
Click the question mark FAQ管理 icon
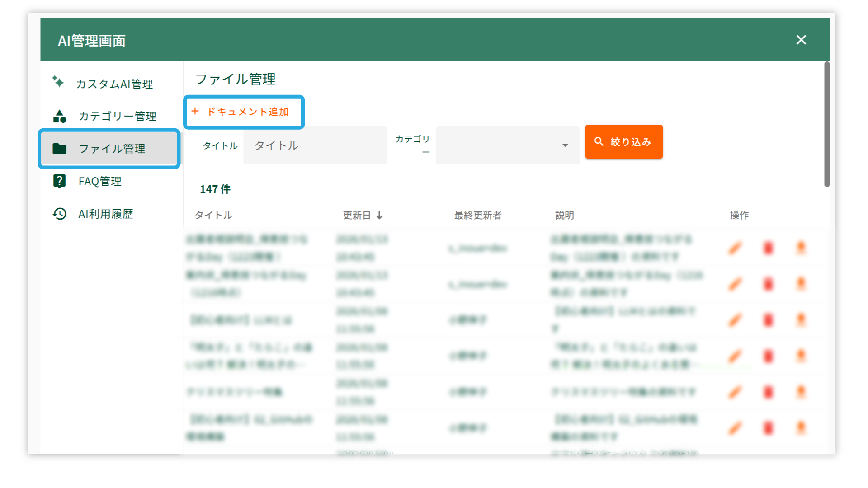click(x=59, y=181)
